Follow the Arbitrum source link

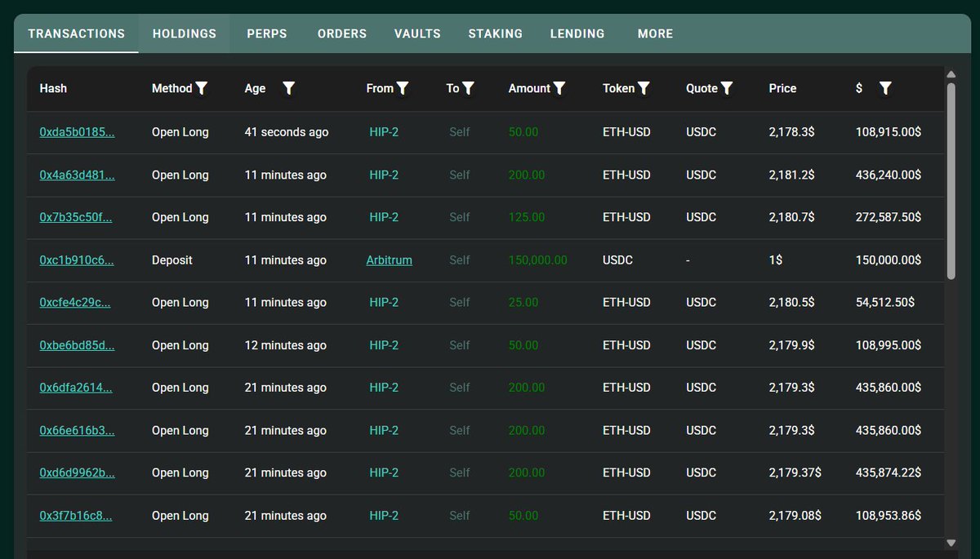pos(389,260)
